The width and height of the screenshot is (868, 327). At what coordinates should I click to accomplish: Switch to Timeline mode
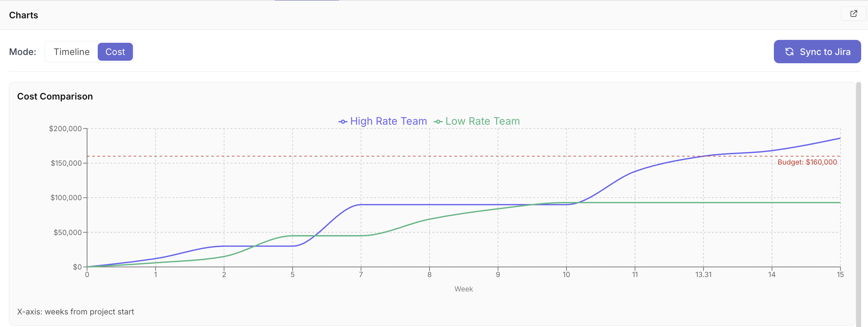71,52
